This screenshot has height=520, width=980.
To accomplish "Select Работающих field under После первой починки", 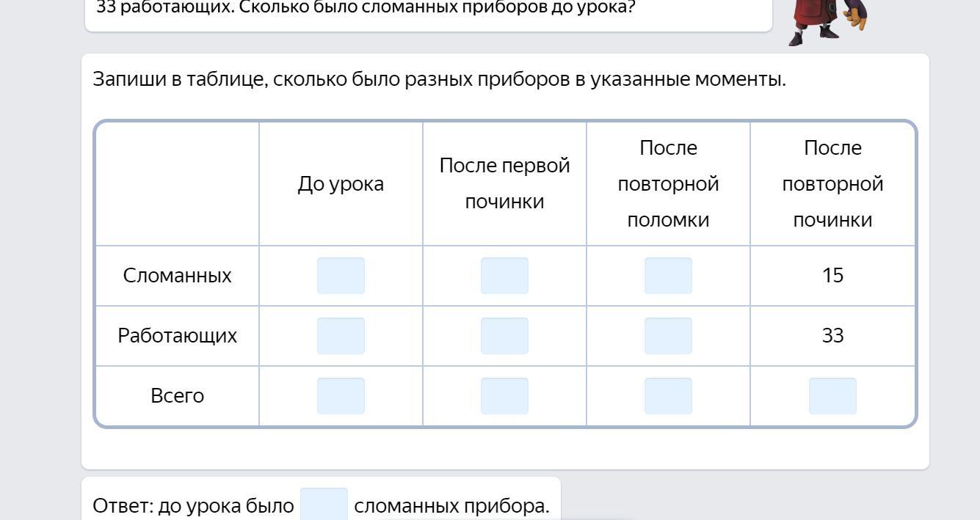I will (504, 336).
